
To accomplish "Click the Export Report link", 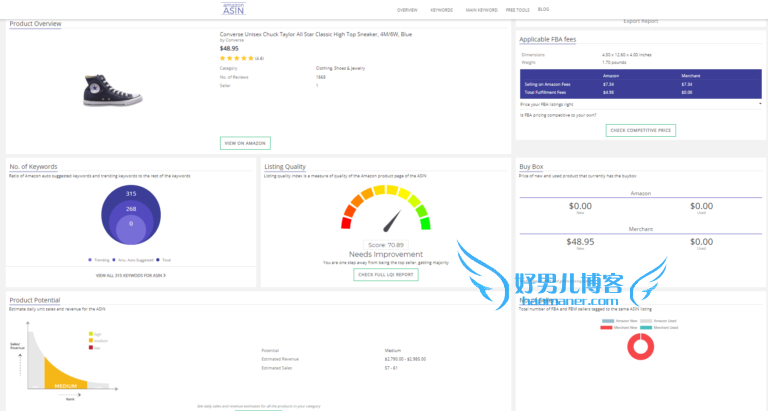I will coord(641,21).
